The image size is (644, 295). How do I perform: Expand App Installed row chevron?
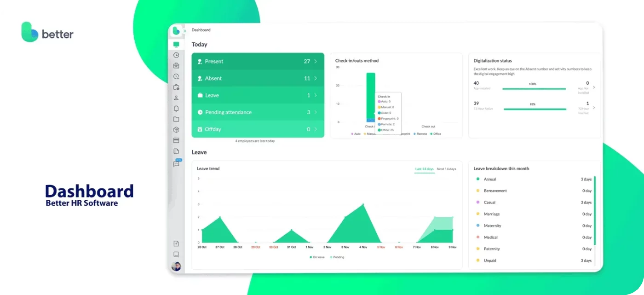(594, 87)
